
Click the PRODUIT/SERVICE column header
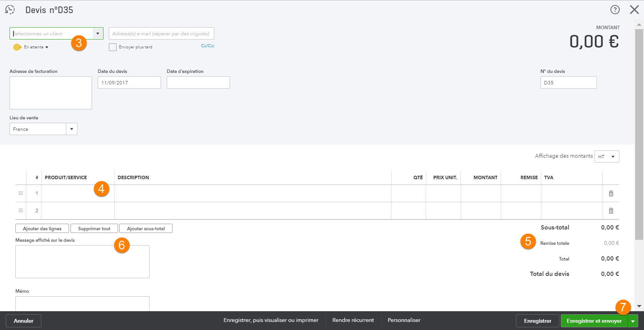(66, 178)
